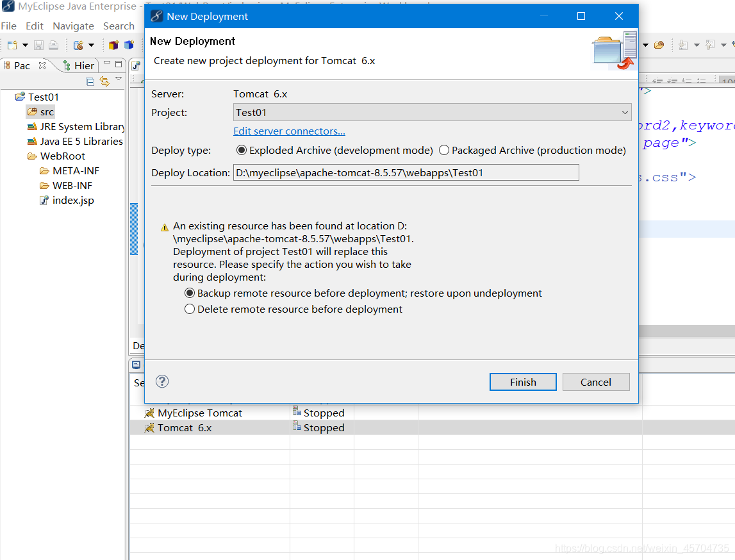Select Exploded Archive (development mode) option
Image resolution: width=735 pixels, height=560 pixels.
pos(335,151)
